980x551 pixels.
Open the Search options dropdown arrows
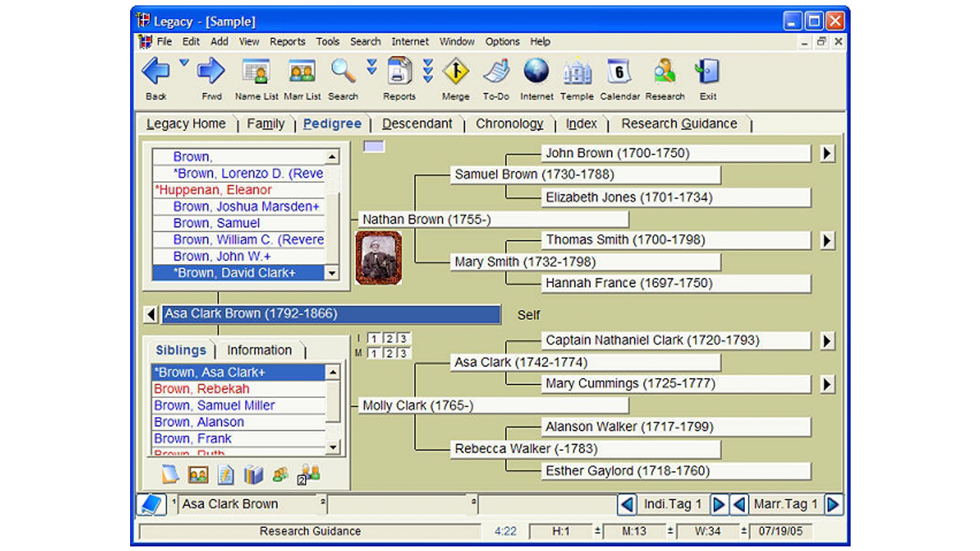[371, 67]
